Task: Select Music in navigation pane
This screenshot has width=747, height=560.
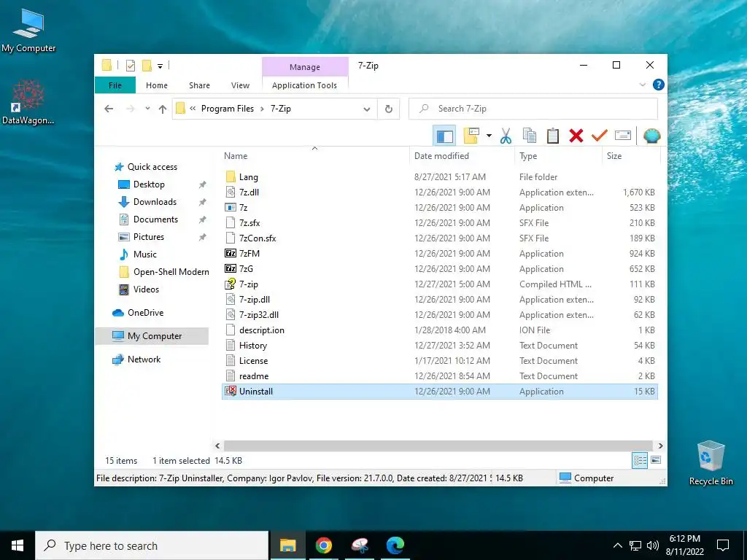Action: (x=144, y=254)
